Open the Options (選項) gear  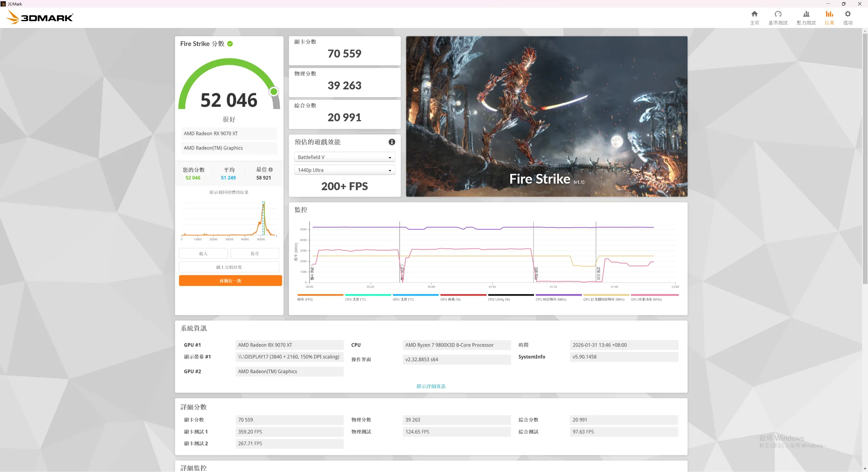(x=848, y=17)
